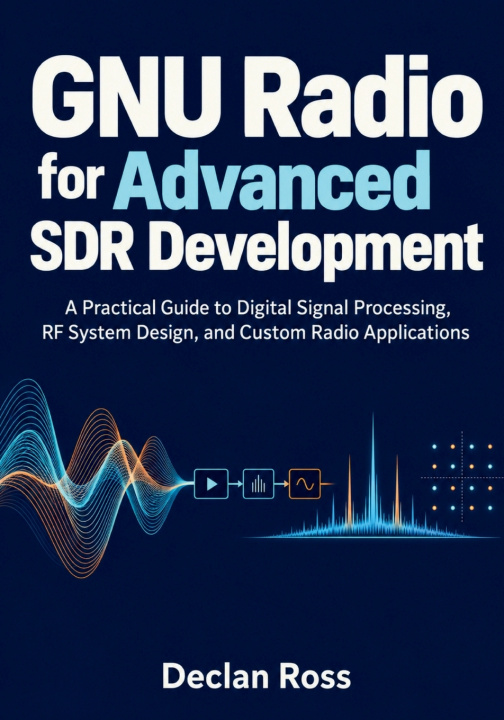Viewport: 504px width, 720px height.
Task: Click subtitle line "RF System Design, and Custom Radio Applications"
Action: coord(256,332)
